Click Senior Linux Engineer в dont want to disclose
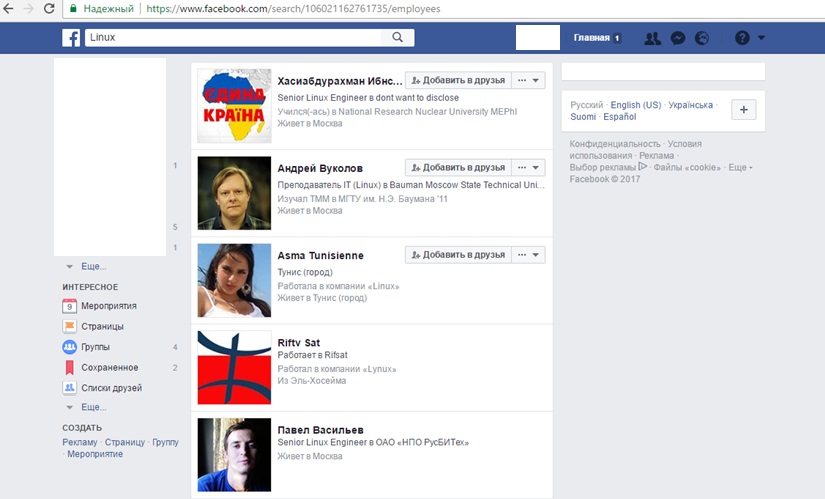 pos(368,97)
